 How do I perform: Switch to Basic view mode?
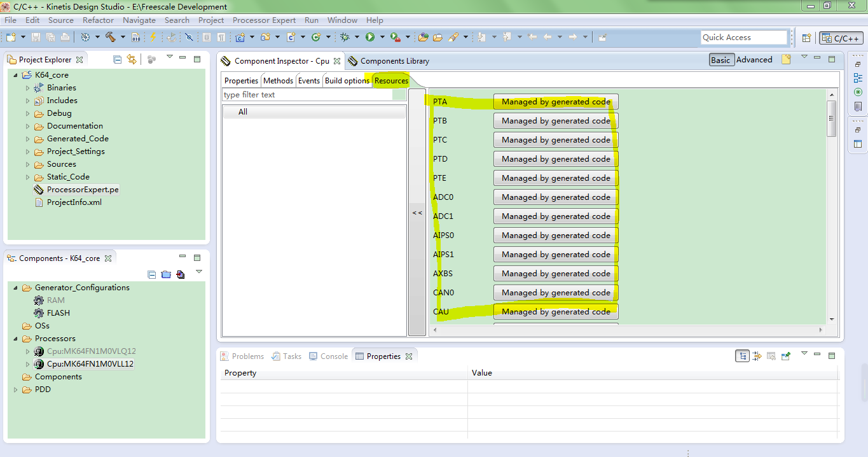pyautogui.click(x=720, y=60)
